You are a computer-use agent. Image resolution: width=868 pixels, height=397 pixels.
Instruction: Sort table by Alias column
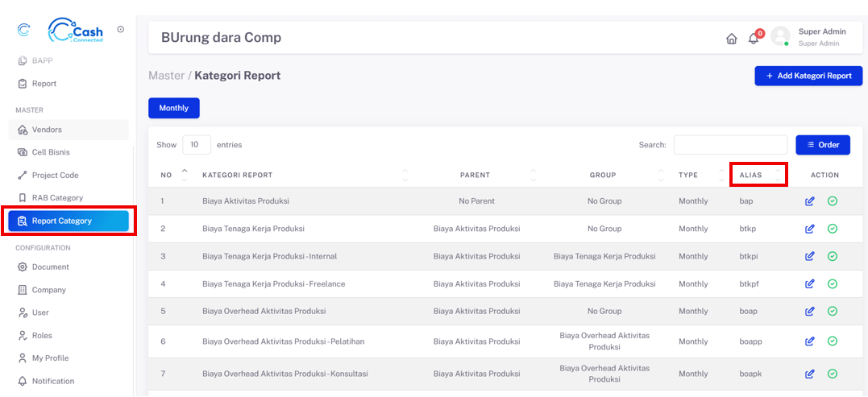(x=778, y=175)
